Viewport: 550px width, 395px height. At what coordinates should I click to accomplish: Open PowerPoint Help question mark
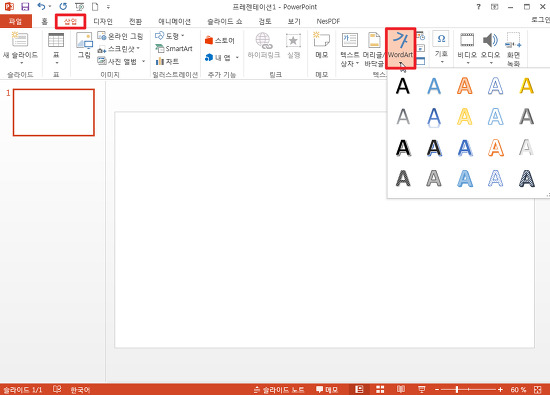pyautogui.click(x=478, y=7)
